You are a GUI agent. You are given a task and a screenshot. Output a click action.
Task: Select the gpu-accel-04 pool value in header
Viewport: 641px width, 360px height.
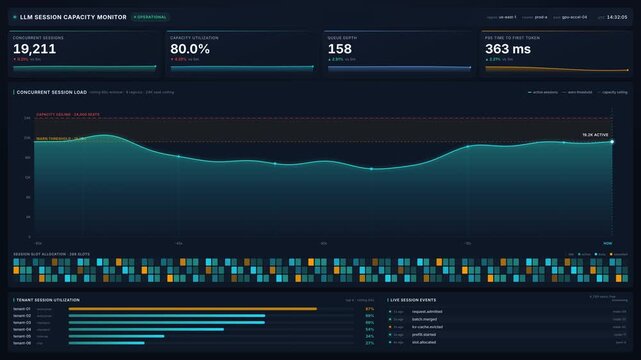pos(574,17)
